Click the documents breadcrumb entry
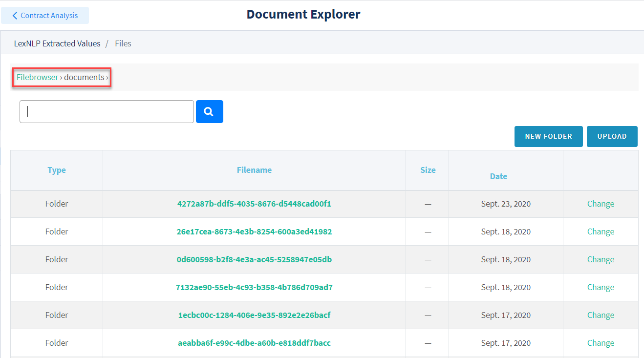 coord(84,77)
